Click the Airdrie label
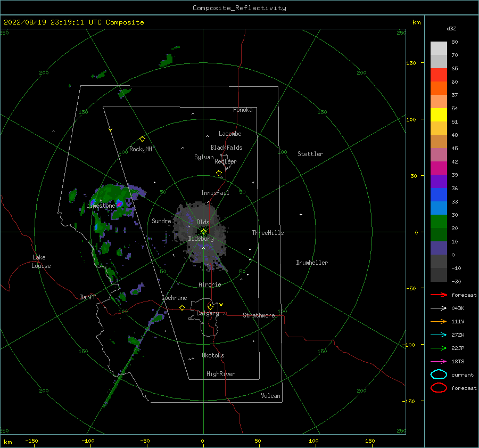This screenshot has width=479, height=448. (210, 284)
